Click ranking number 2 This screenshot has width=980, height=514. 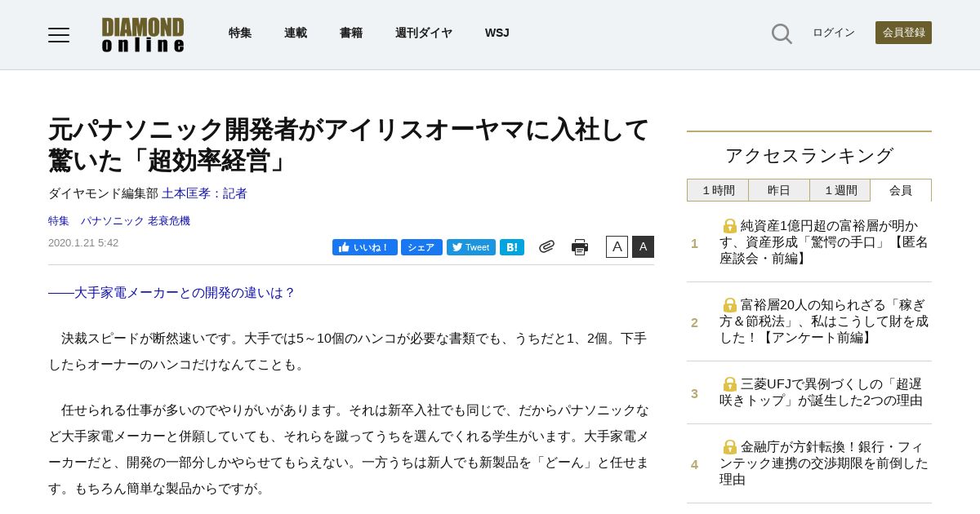(x=695, y=322)
